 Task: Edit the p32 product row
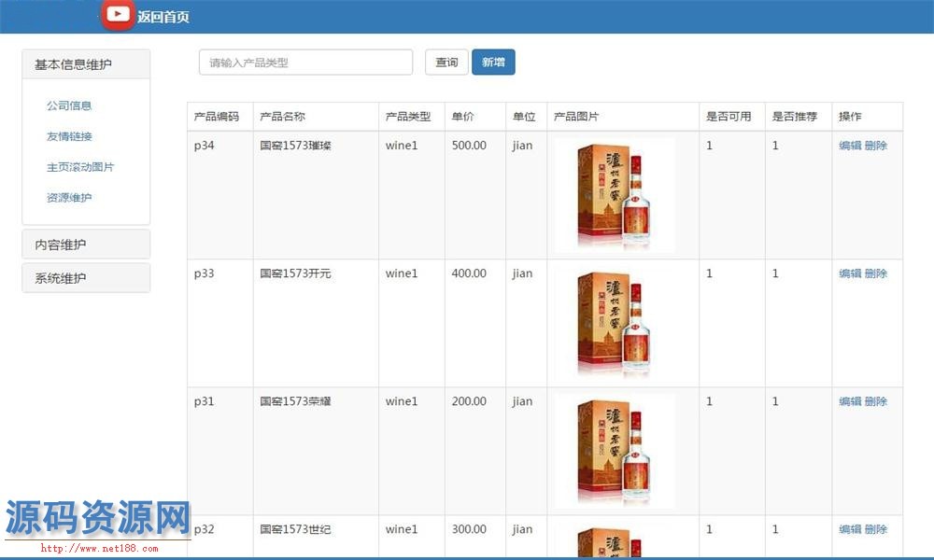coord(850,529)
